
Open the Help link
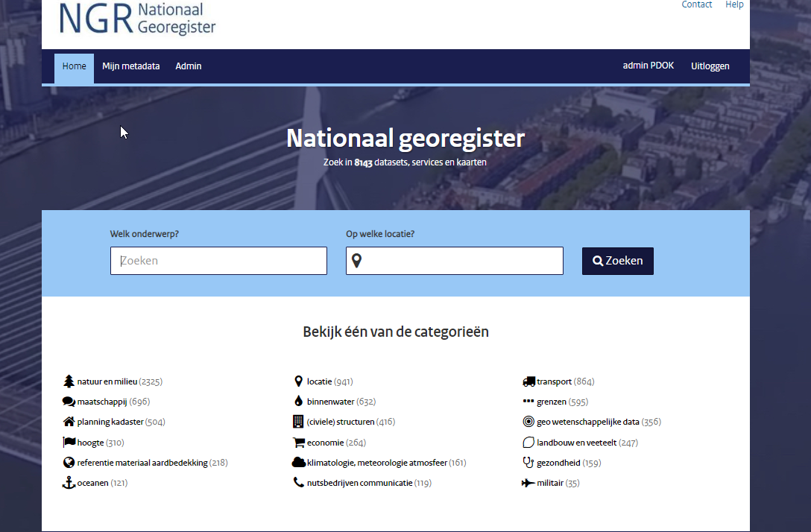point(734,4)
